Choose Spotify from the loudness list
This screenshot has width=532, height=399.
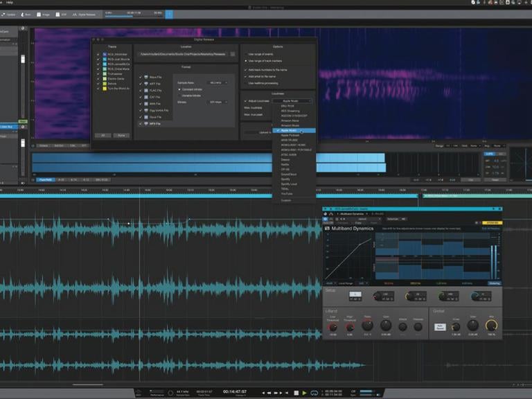(x=285, y=179)
